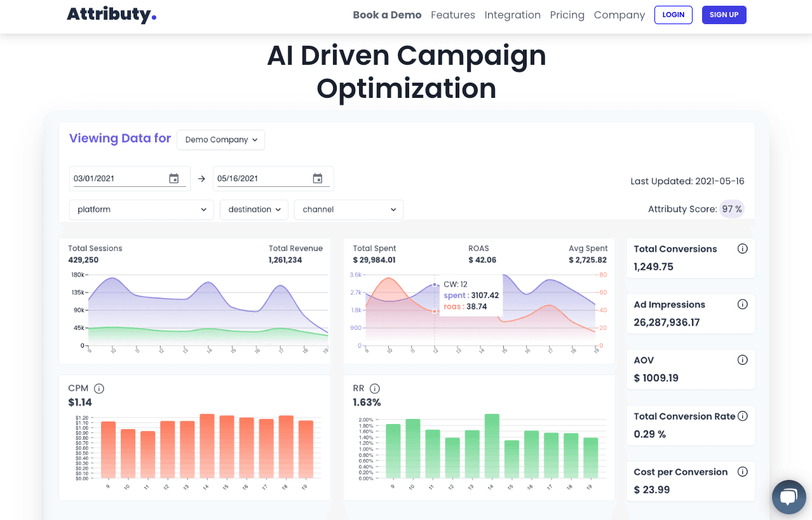Open the channel filter dropdown
Screen dimensions: 812x520
349,210
